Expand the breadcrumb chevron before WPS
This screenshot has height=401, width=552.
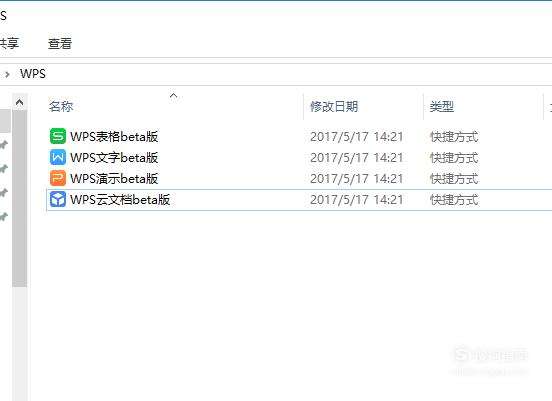(x=7, y=74)
